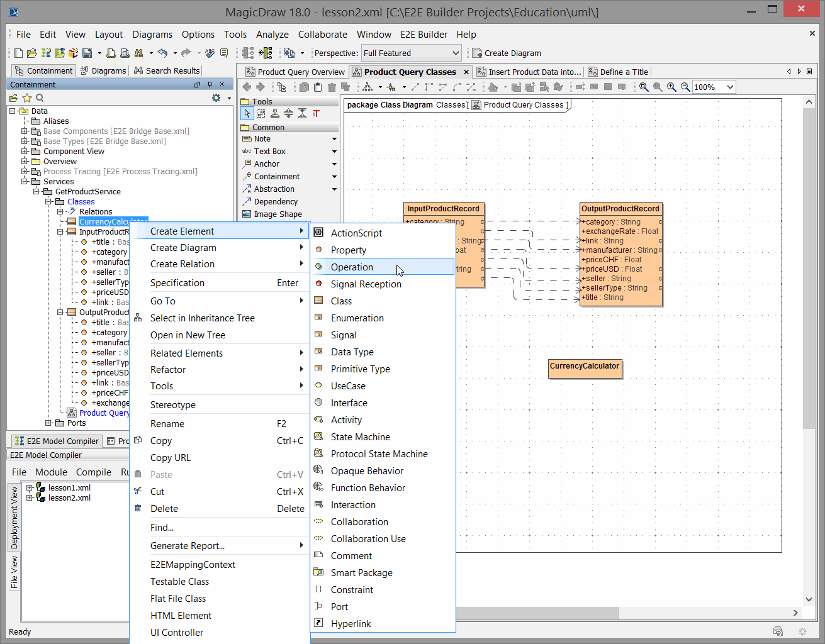Click the Create Diagram button

pyautogui.click(x=507, y=53)
